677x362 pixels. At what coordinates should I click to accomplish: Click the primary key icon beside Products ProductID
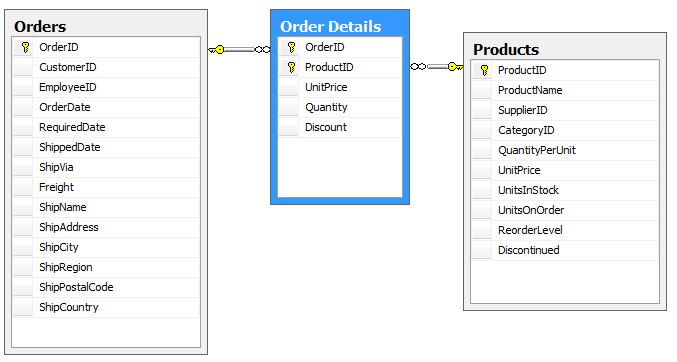484,70
